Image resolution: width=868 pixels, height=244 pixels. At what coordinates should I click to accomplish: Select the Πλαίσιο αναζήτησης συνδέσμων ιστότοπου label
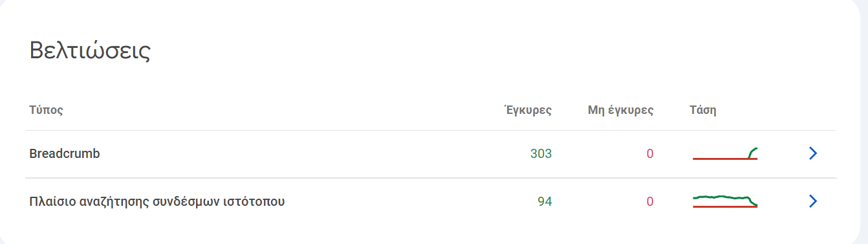[x=157, y=202]
